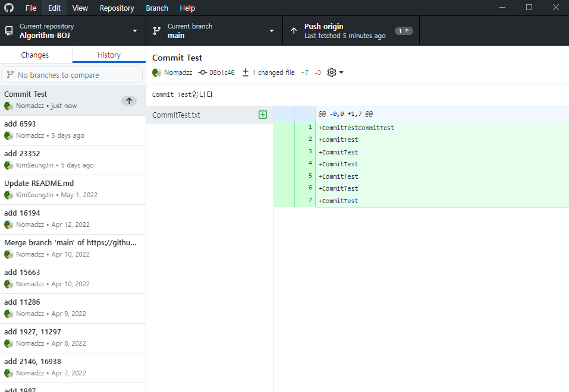Click avatar on add 23352 commit row
Image resolution: width=569 pixels, height=392 pixels.
(x=9, y=165)
